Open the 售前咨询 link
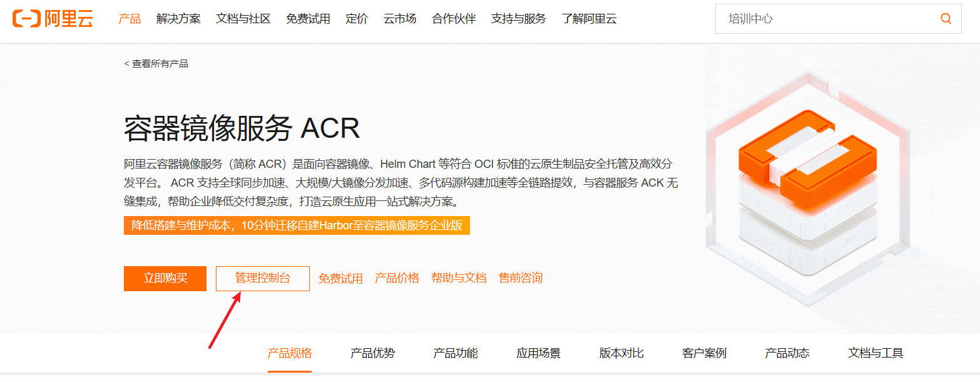This screenshot has height=382, width=980. [521, 278]
